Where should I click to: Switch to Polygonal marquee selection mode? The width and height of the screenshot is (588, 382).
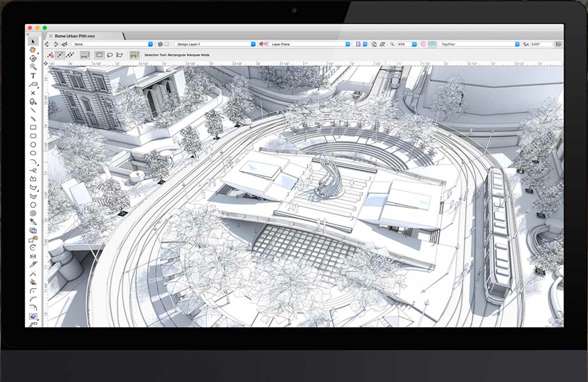[119, 55]
